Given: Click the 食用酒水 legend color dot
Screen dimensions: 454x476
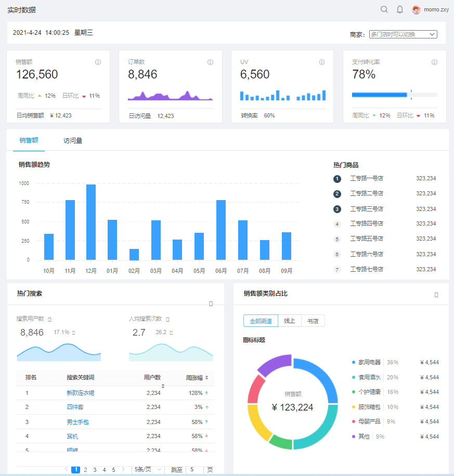Looking at the screenshot, I should pos(354,377).
